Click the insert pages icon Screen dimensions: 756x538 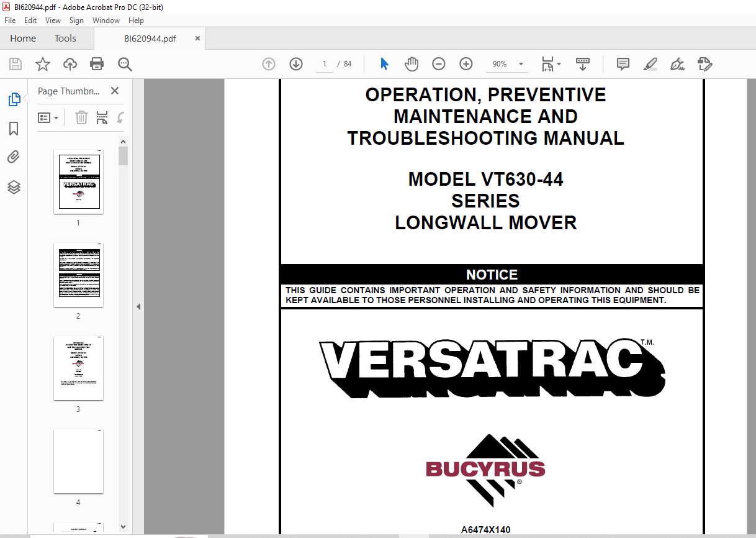(x=102, y=117)
